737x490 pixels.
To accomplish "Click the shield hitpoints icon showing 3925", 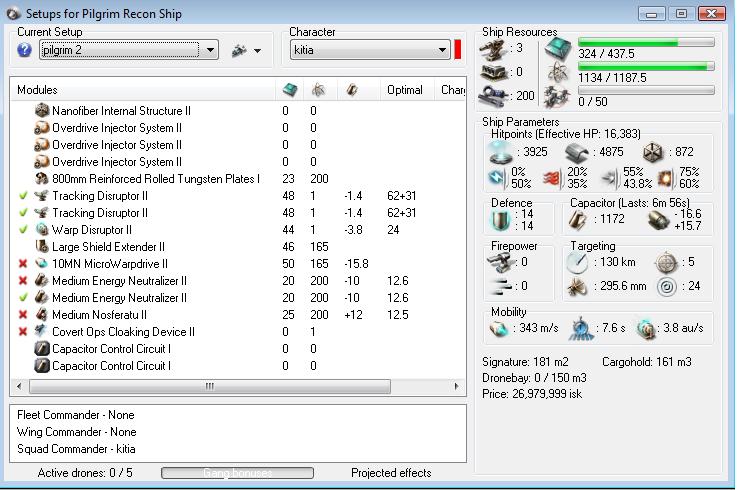I will [501, 152].
